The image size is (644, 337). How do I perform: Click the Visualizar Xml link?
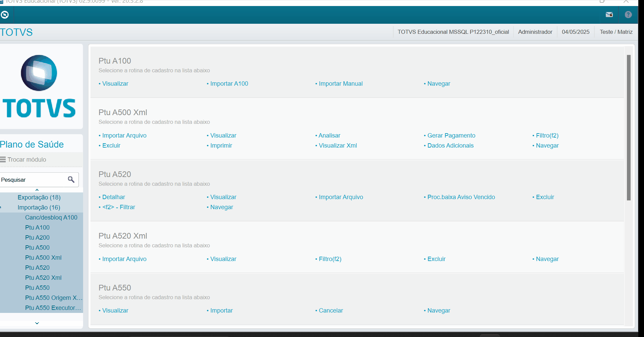(338, 146)
